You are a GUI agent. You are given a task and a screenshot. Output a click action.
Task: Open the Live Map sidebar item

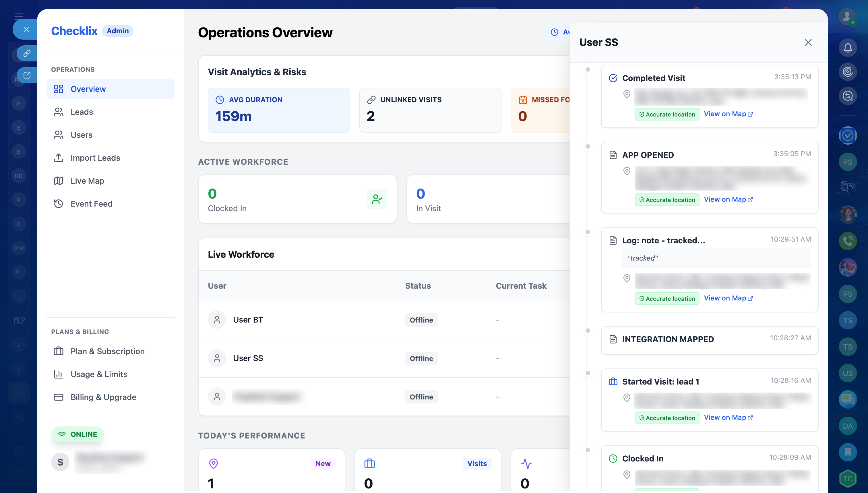tap(87, 181)
